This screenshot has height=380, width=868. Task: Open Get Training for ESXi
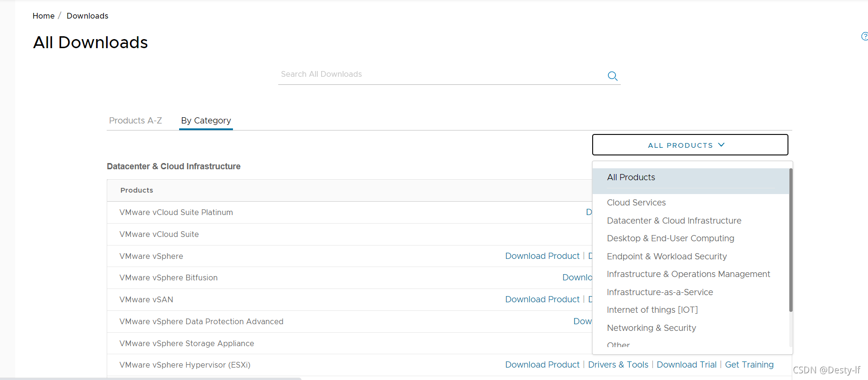(749, 365)
